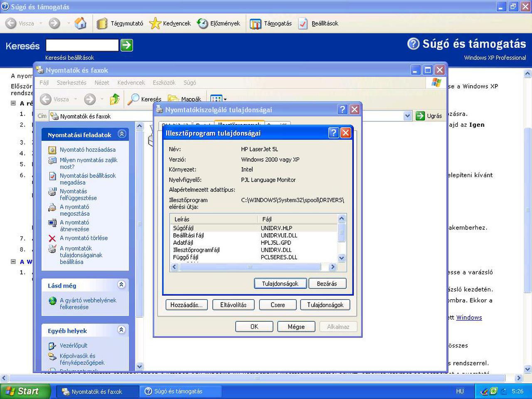
Task: Open Nézet menu in Nyomtatók és faxok
Action: tap(102, 83)
